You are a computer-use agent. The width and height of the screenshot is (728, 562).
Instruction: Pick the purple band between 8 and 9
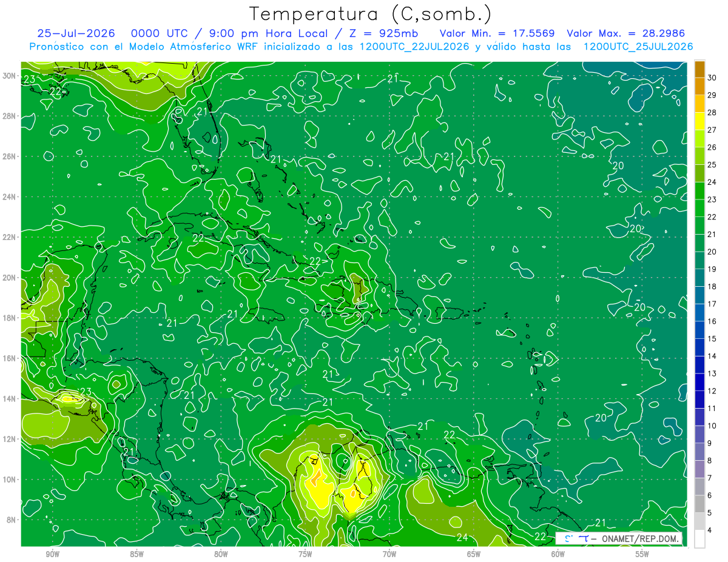pos(699,452)
